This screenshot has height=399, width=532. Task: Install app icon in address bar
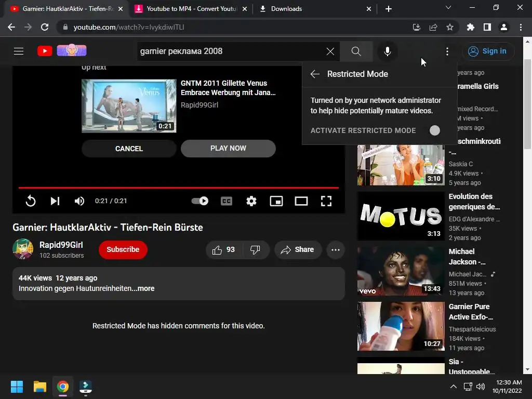(416, 27)
